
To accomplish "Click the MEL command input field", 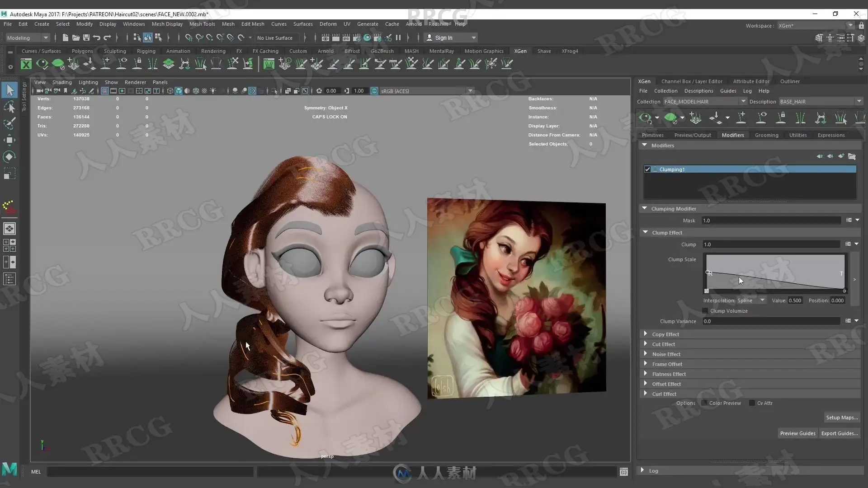I will click(150, 472).
